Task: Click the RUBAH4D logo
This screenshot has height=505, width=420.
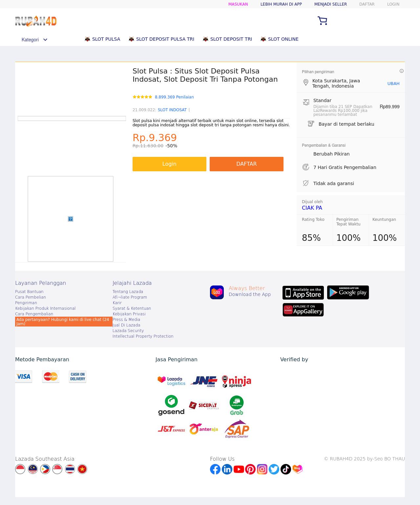Action: pos(36,21)
